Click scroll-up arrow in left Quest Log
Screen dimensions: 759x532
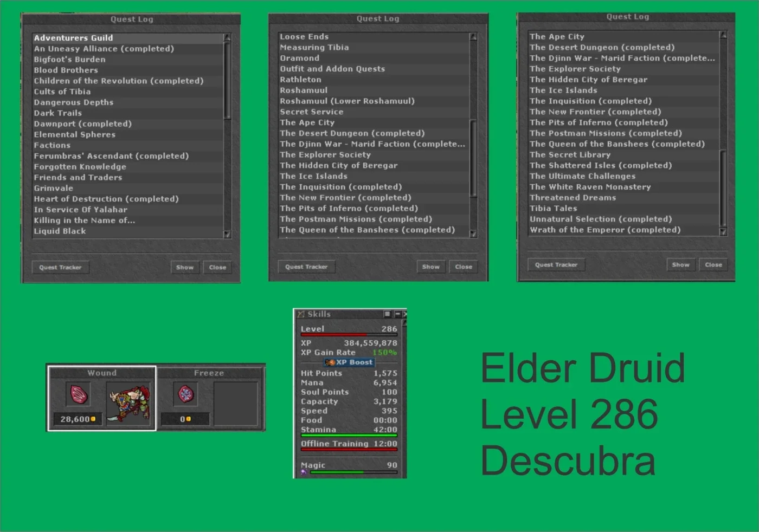pos(227,37)
